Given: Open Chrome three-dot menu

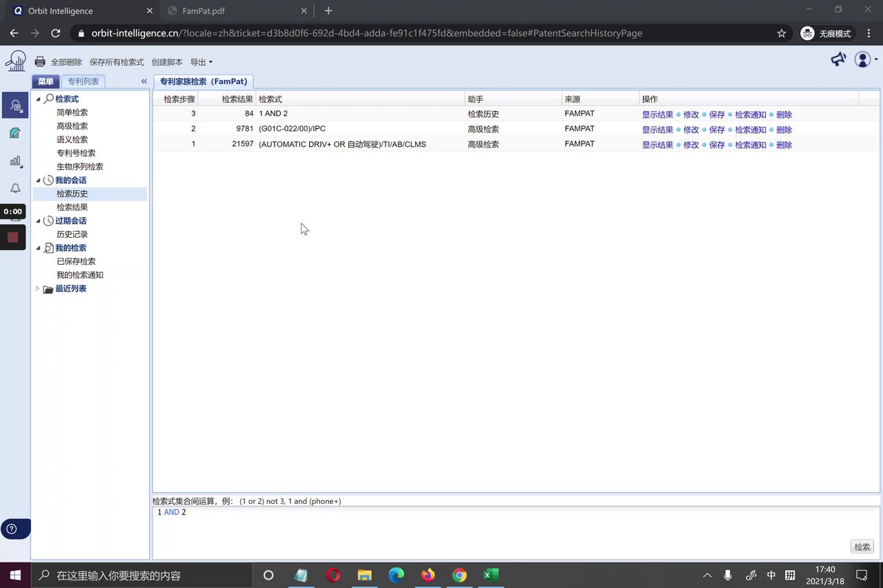Looking at the screenshot, I should click(869, 33).
